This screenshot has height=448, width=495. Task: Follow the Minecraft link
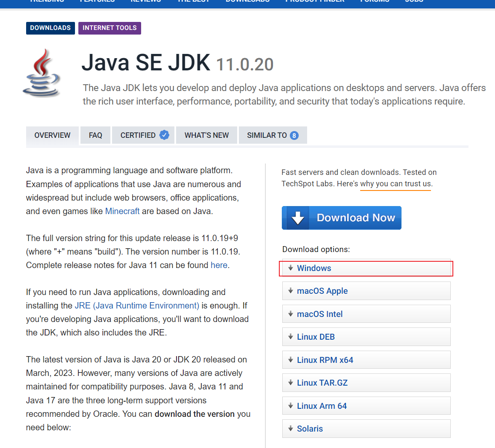tap(122, 211)
